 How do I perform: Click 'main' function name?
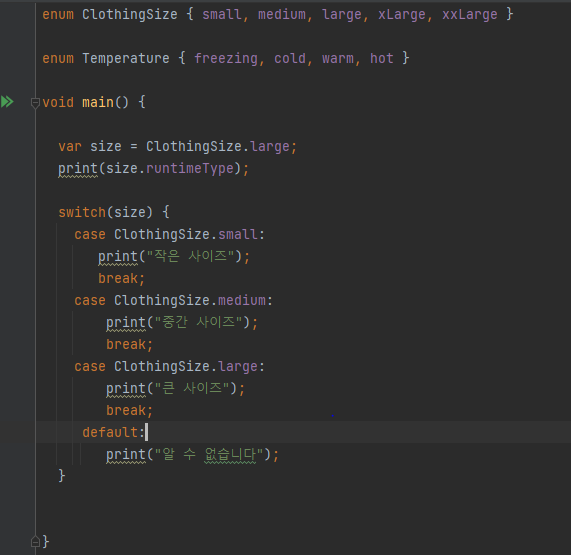tap(98, 102)
